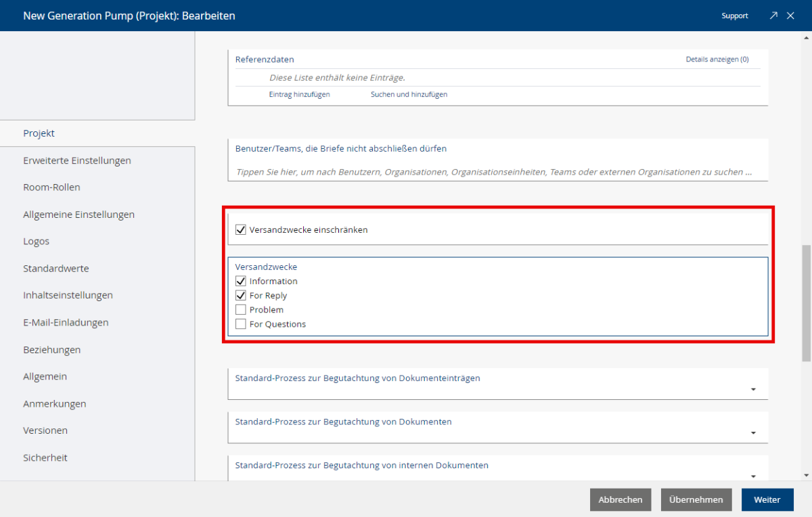Open the Support link in header
The width and height of the screenshot is (812, 517).
[734, 16]
